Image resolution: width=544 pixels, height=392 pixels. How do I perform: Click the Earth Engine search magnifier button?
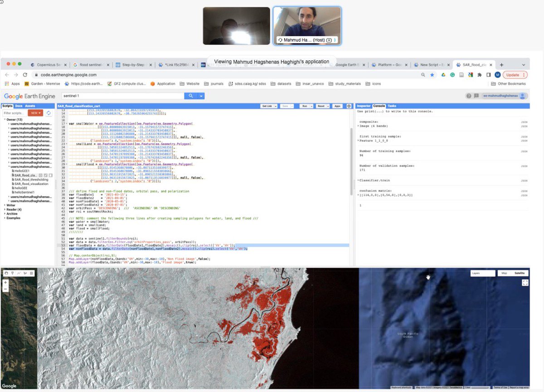click(191, 96)
